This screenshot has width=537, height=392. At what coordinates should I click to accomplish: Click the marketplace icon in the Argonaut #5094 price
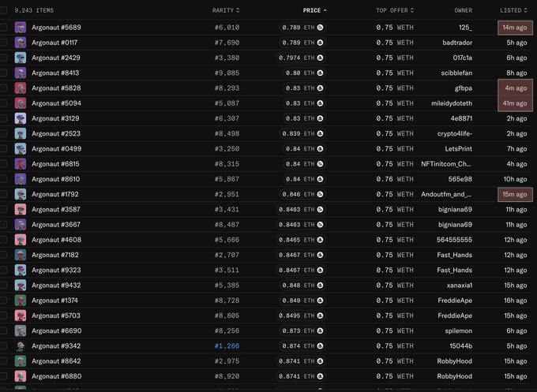tap(320, 103)
